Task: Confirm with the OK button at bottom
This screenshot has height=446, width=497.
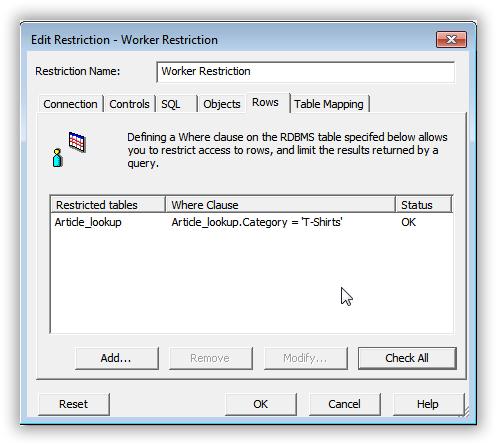Action: tap(261, 404)
